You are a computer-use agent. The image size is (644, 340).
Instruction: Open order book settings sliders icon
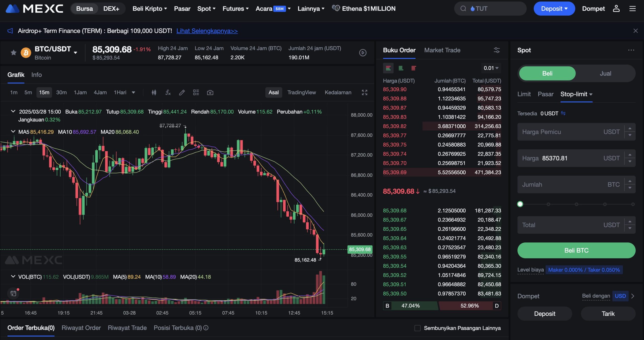[x=497, y=50]
